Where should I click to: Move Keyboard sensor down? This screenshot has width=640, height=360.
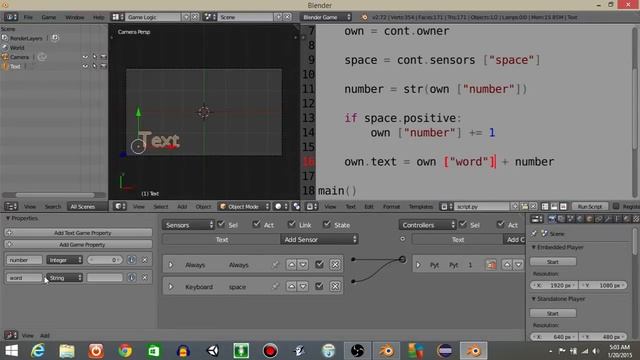pos(303,287)
